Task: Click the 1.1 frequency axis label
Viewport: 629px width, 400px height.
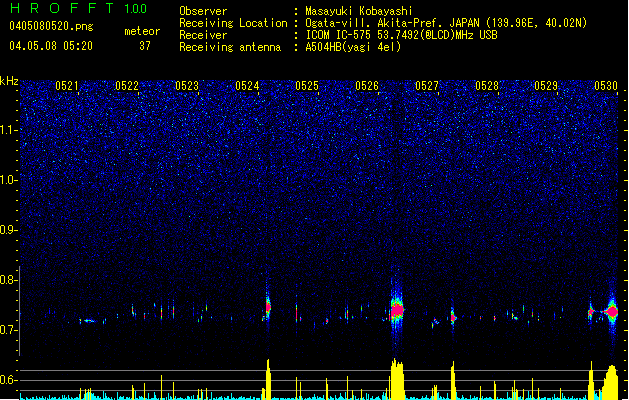Action: click(x=8, y=130)
